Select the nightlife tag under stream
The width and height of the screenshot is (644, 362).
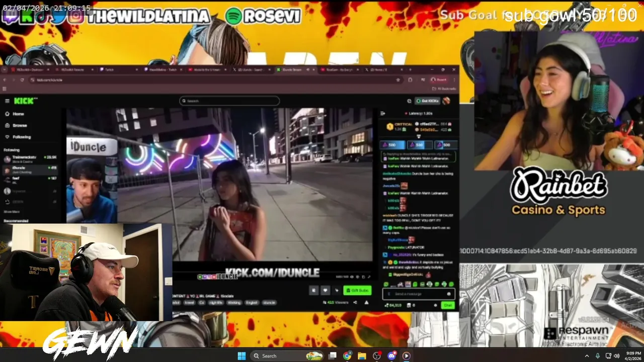216,303
